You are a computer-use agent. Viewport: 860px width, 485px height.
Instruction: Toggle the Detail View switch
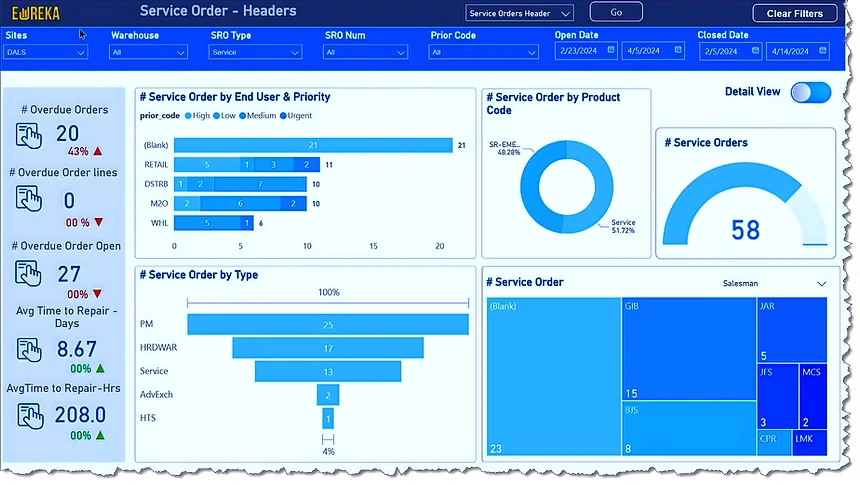[x=810, y=92]
